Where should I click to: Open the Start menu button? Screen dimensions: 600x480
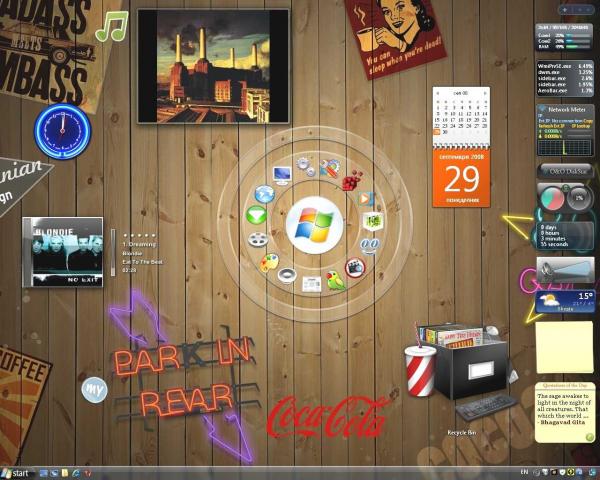point(15,473)
